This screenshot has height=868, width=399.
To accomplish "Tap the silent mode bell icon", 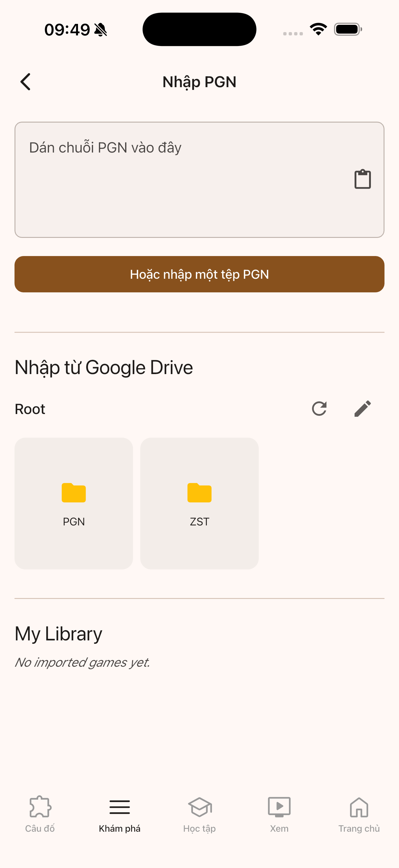I will (x=101, y=30).
